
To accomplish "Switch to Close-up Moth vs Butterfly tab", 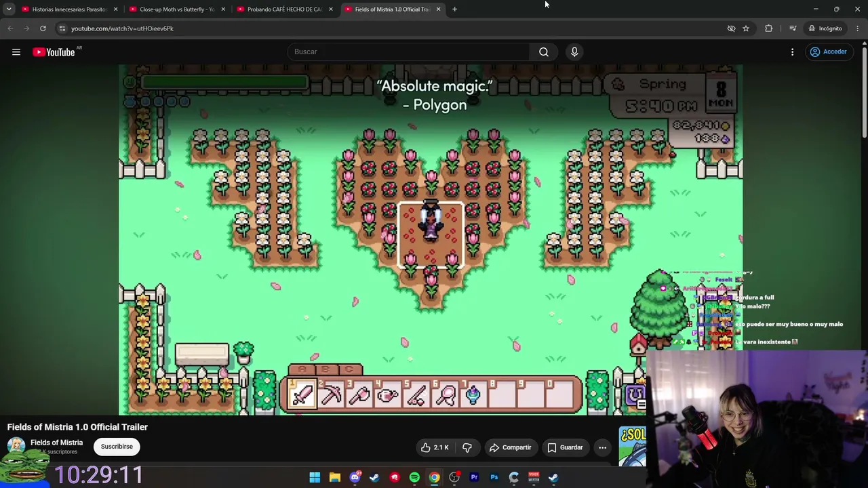I will point(178,9).
